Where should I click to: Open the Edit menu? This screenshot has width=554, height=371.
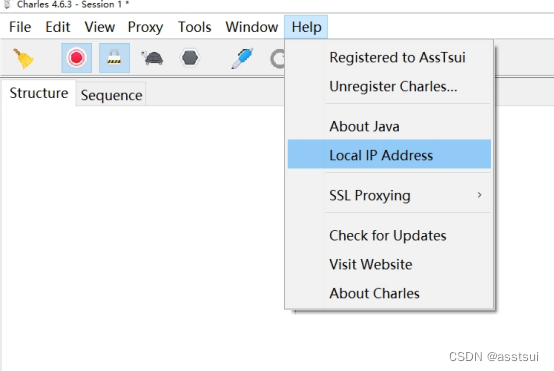pos(58,27)
